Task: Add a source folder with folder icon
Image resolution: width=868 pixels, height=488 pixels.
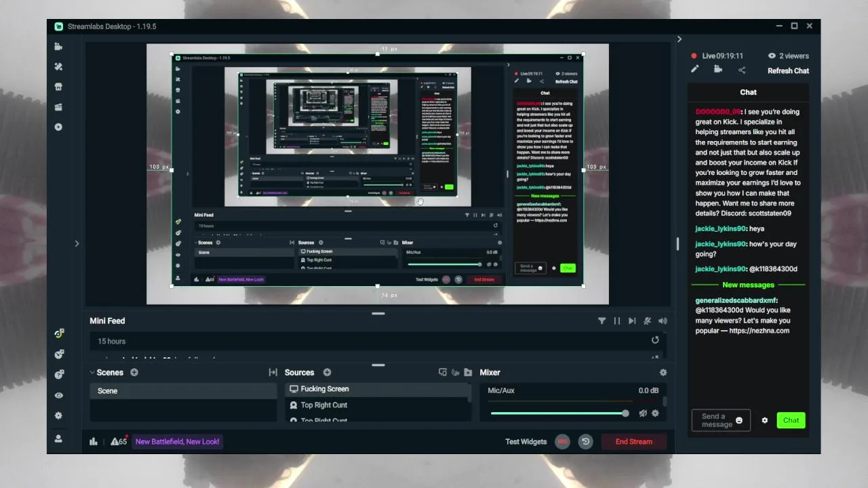Action: [468, 372]
